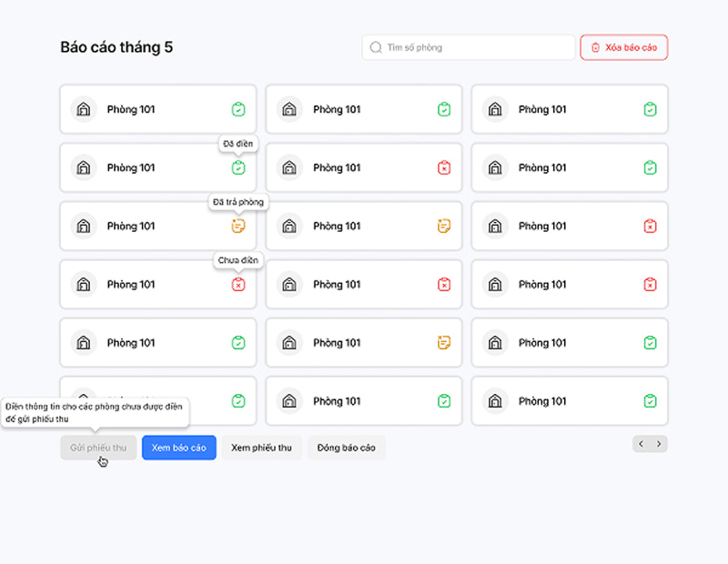The height and width of the screenshot is (564, 728).
Task: Click the orange note icon in the fifth row's middle card
Action: coord(444,343)
